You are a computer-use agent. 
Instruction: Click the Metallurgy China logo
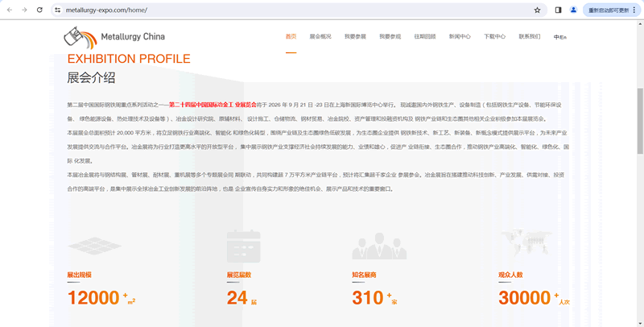[x=114, y=37]
